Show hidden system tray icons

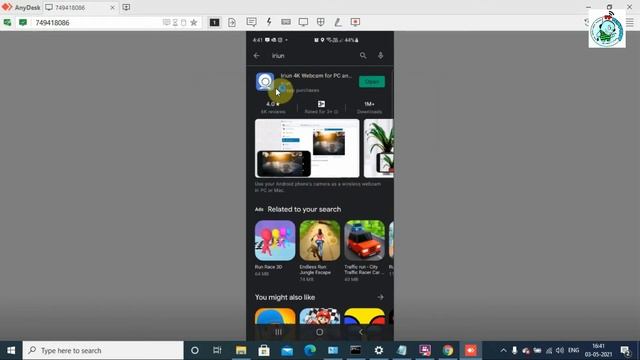pos(503,350)
